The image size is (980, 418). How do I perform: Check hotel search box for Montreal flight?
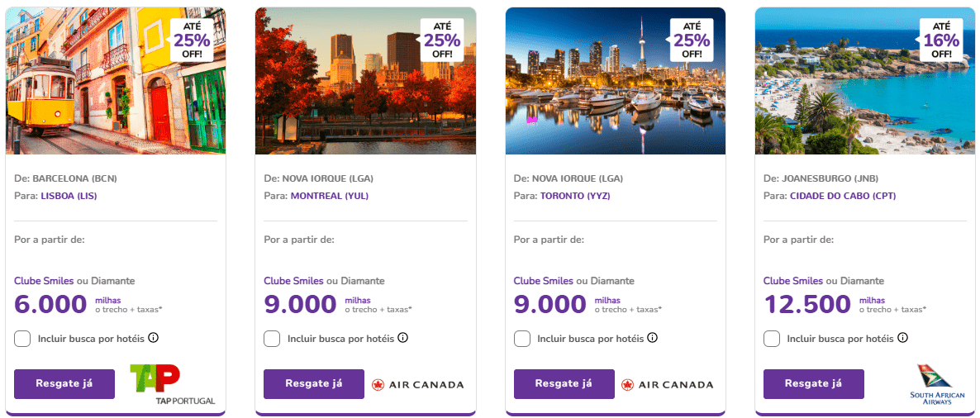[272, 339]
